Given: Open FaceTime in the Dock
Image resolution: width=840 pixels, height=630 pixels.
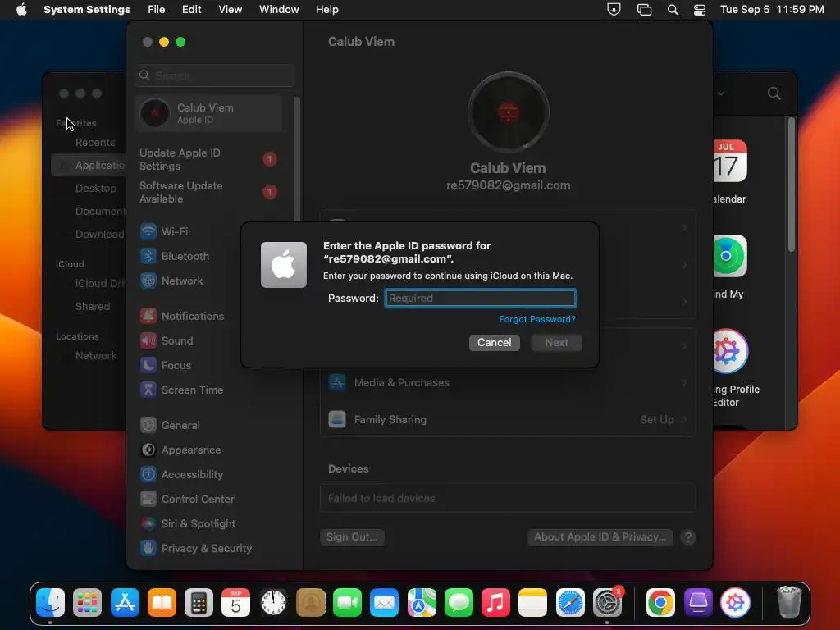Looking at the screenshot, I should (347, 603).
